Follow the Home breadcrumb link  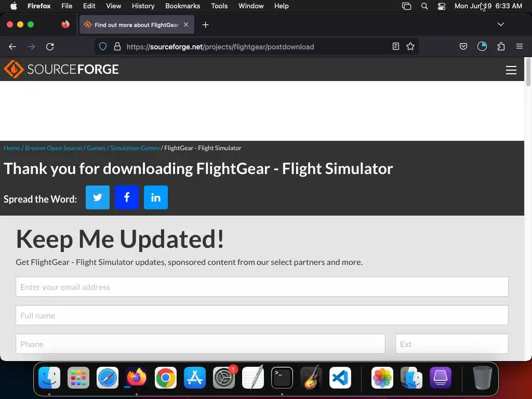tap(12, 148)
